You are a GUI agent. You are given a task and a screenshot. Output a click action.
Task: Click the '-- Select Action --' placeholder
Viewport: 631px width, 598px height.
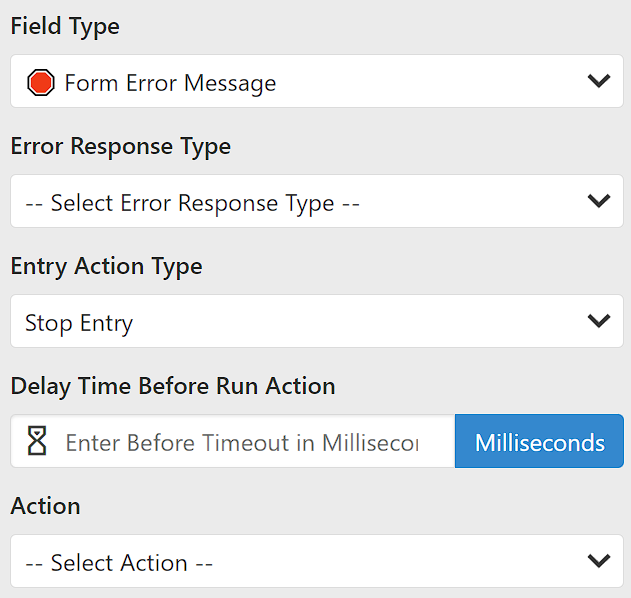point(119,563)
